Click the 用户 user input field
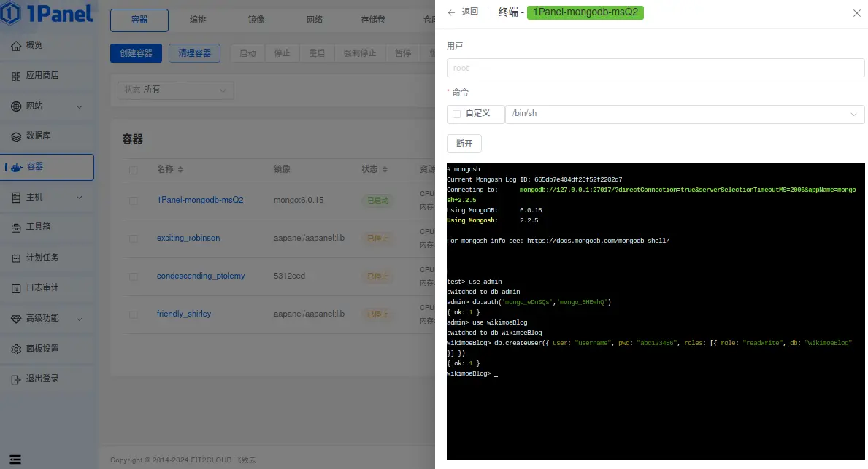 point(655,67)
